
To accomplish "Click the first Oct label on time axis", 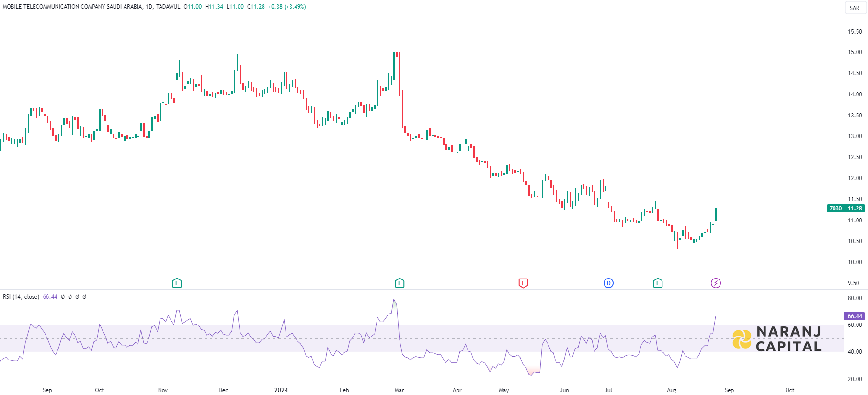I will click(x=99, y=390).
